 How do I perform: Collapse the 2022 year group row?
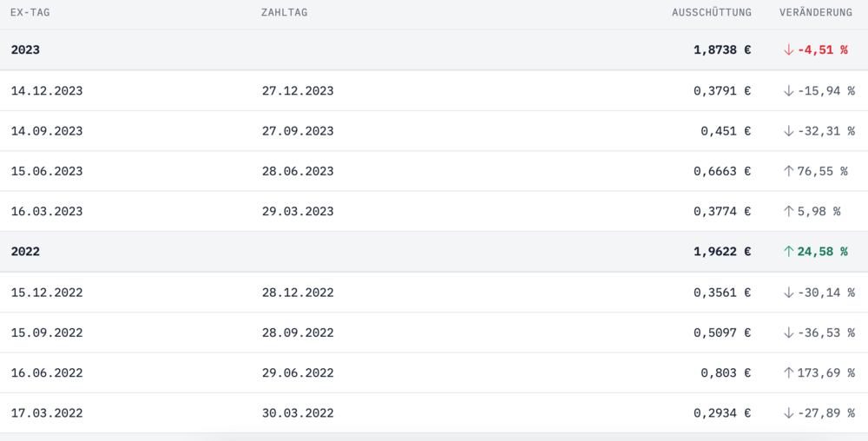click(25, 252)
